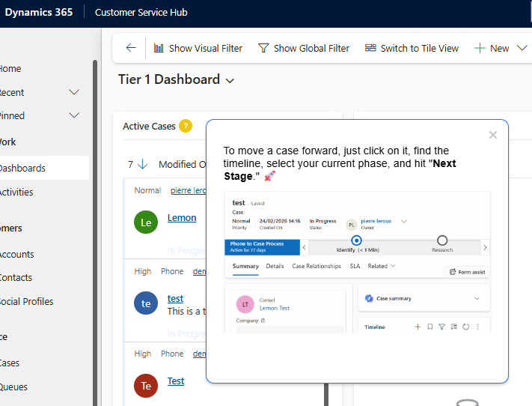The width and height of the screenshot is (532, 406).
Task: Open Dashboards in the sidebar
Action: (44, 168)
